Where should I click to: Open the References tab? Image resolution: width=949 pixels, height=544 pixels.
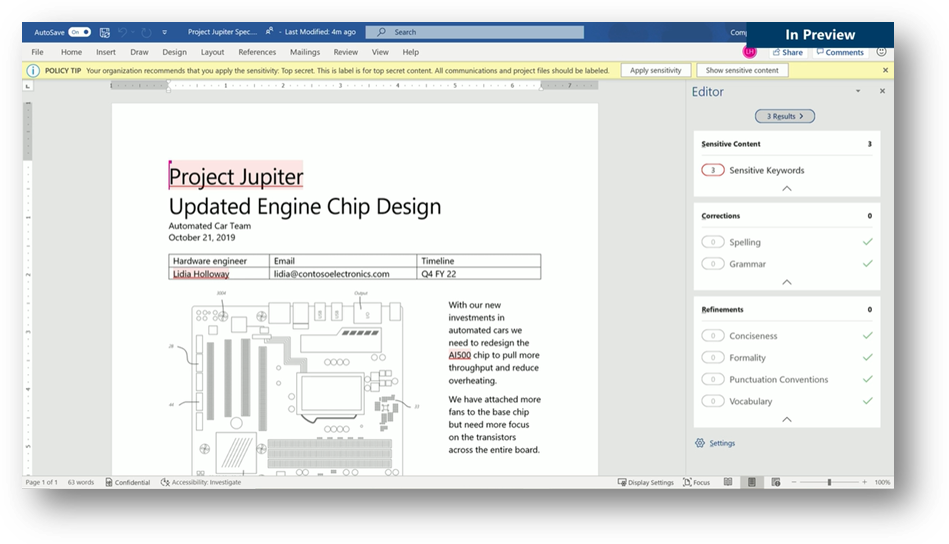tap(257, 52)
